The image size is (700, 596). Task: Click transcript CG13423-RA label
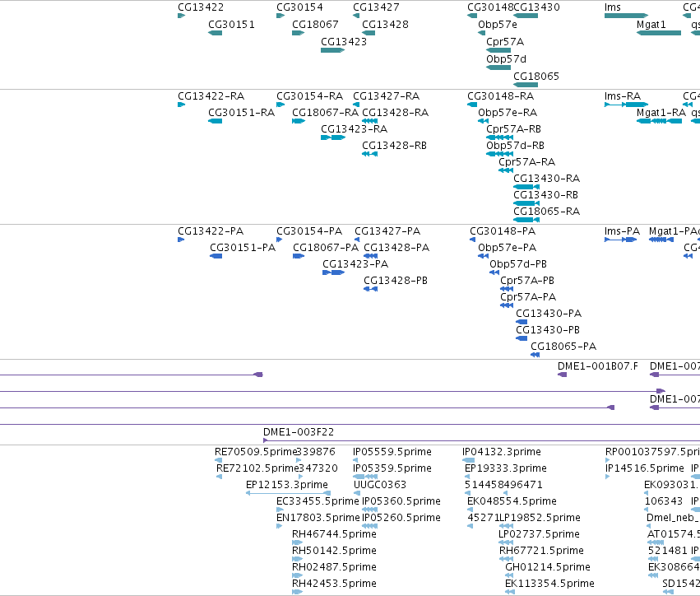[x=354, y=129]
